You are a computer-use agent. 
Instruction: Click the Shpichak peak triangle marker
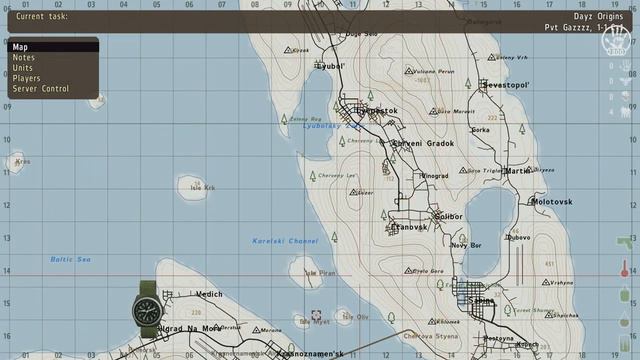549,315
